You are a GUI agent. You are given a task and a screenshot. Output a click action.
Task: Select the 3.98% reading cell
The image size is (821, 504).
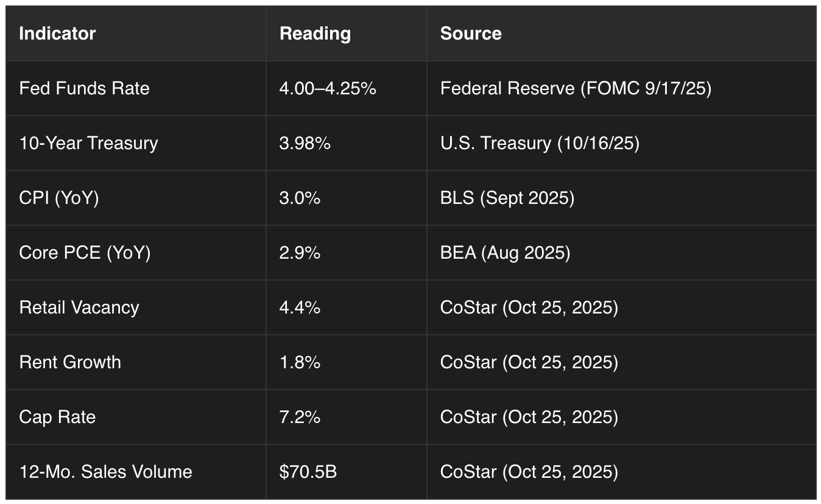click(305, 143)
